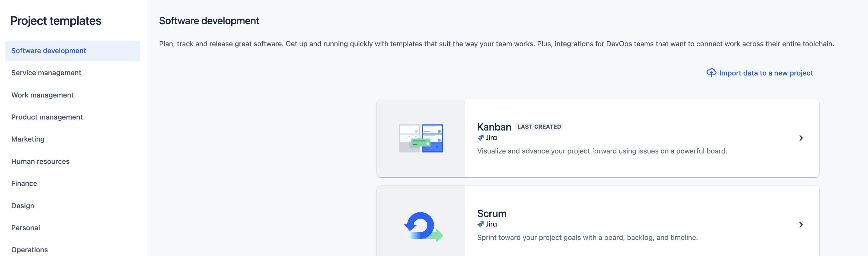
Task: Switch to the Work management section
Action: click(x=42, y=95)
